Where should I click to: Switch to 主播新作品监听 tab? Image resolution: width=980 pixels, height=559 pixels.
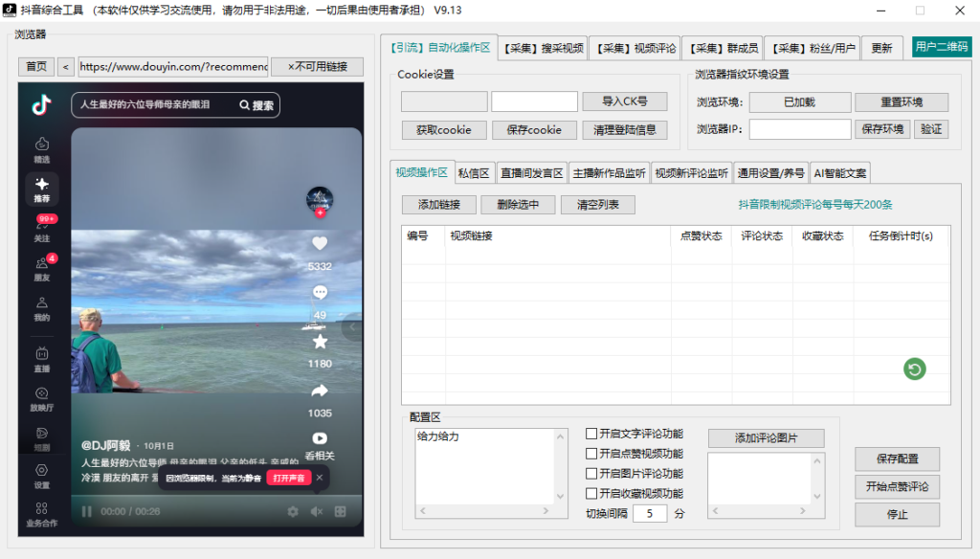[x=609, y=173]
